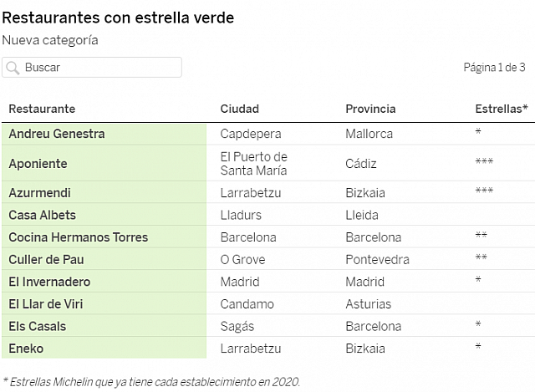Sort by the Estrellas column header
The height and width of the screenshot is (392, 535).
point(501,109)
